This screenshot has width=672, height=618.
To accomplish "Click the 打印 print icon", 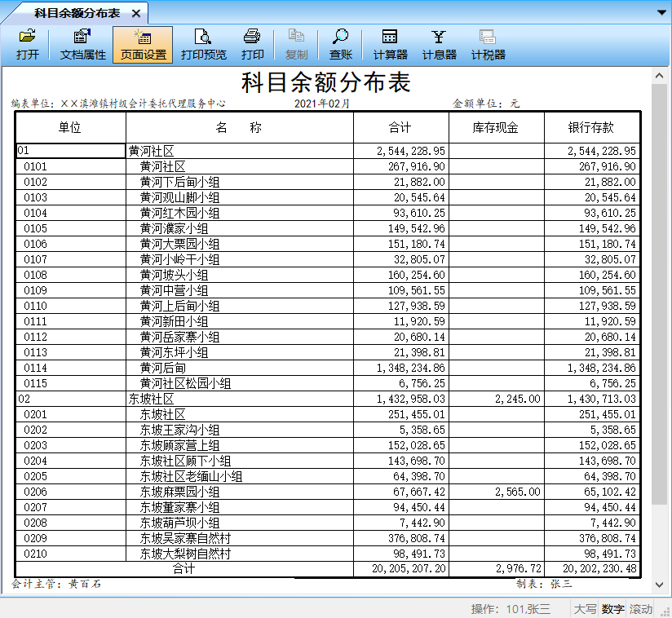I will click(252, 45).
